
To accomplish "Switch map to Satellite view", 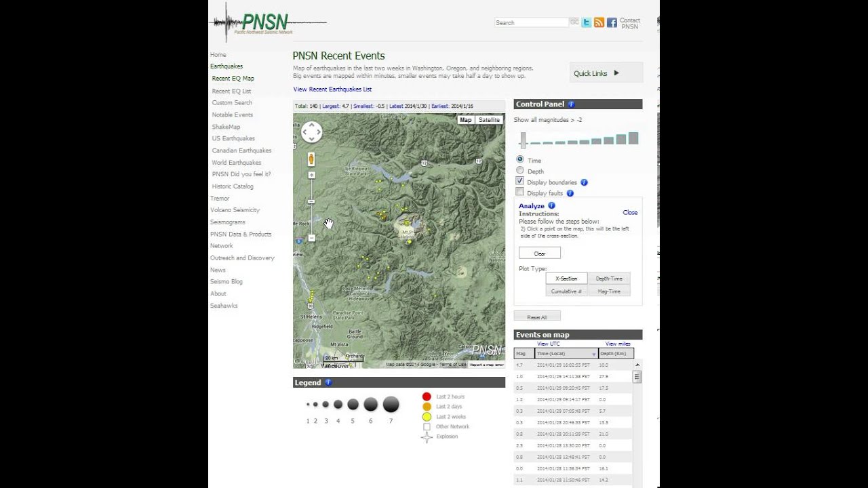I will (x=489, y=120).
